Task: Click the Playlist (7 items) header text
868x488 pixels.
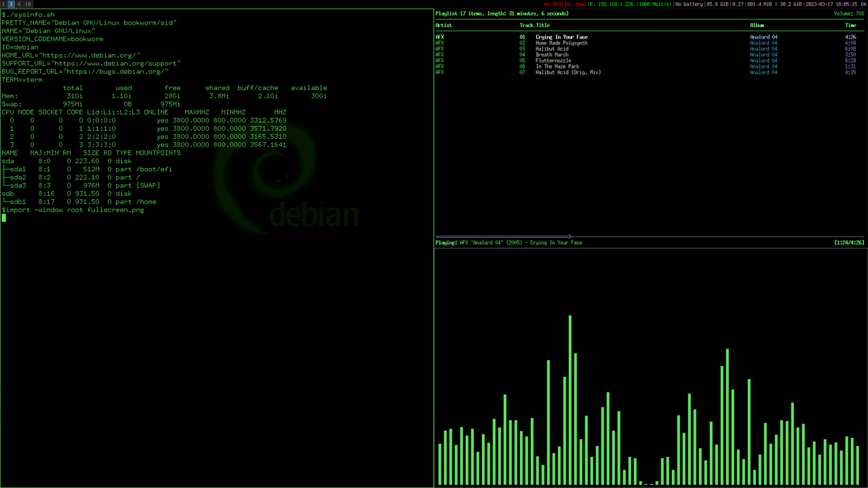Action: pos(502,14)
